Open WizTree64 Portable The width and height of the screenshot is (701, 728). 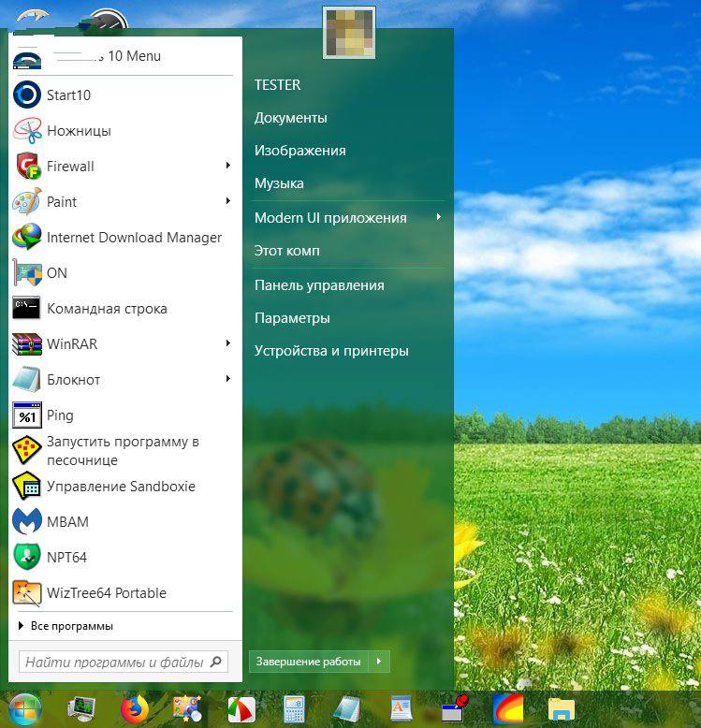coord(106,593)
